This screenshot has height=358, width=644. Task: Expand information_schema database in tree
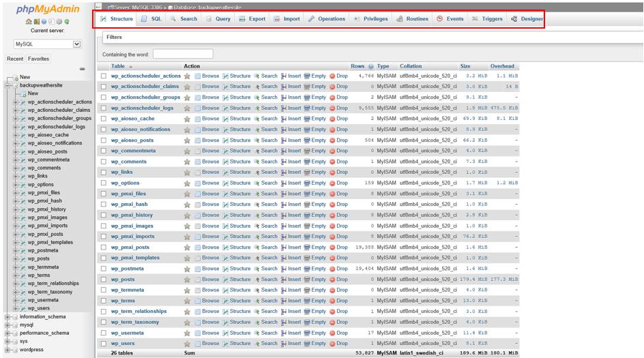pos(8,317)
